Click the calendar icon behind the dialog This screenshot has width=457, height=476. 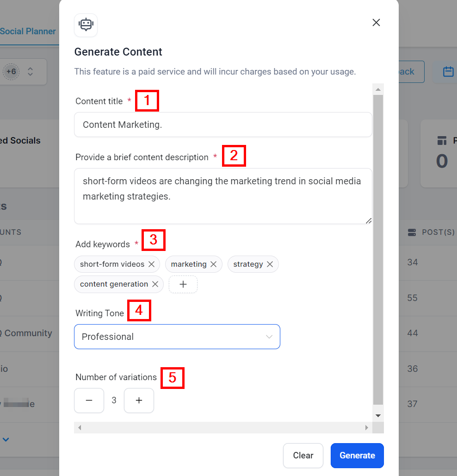point(448,72)
